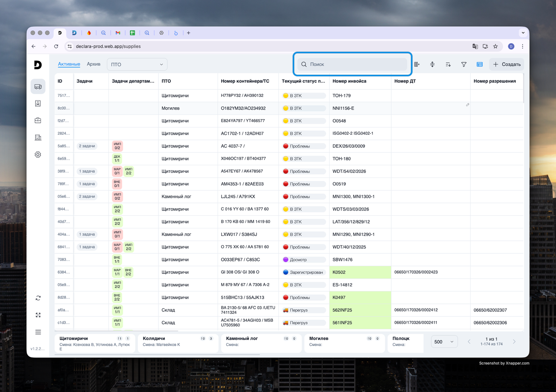Click the green 561INF25 invoice cell
The image size is (556, 392).
(x=360, y=323)
